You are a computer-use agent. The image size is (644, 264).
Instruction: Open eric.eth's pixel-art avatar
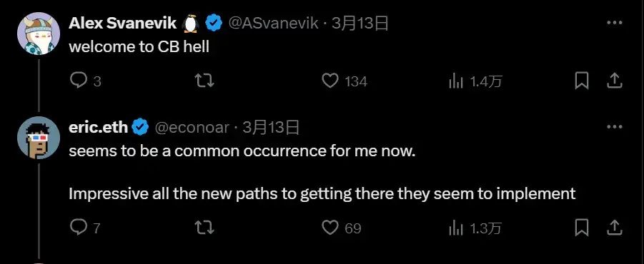(x=39, y=138)
